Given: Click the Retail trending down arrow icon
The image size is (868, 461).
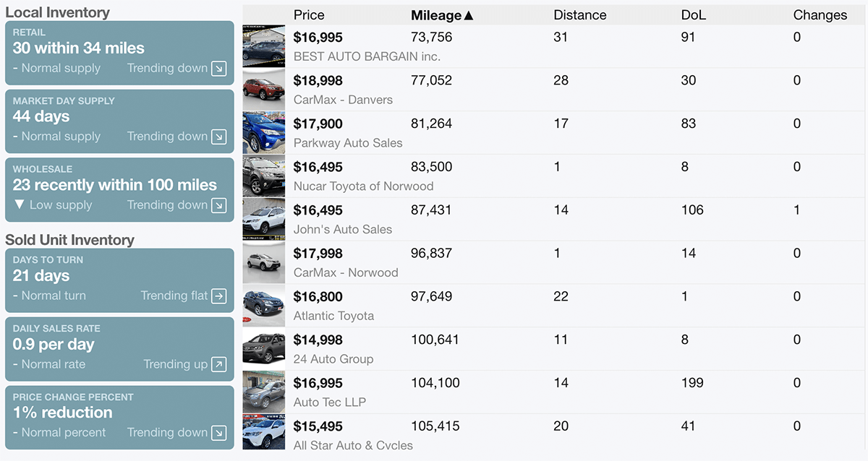Looking at the screenshot, I should 218,69.
